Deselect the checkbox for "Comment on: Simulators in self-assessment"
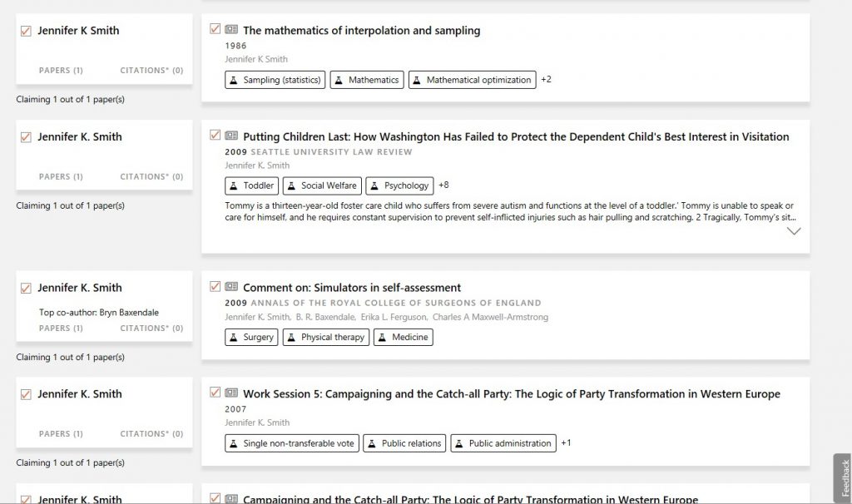This screenshot has height=504, width=852. click(x=215, y=286)
